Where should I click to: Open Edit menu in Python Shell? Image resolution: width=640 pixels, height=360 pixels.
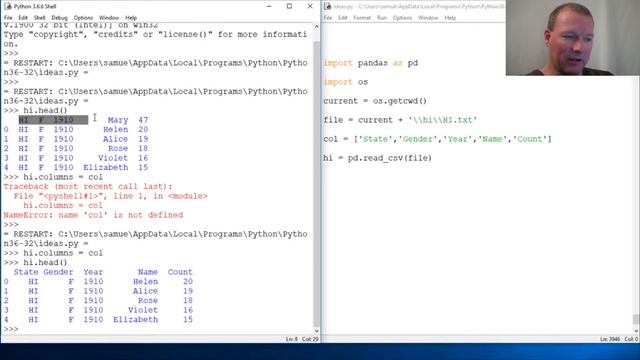(23, 18)
